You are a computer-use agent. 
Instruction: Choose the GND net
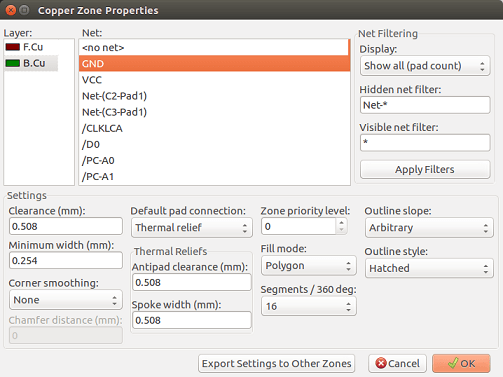214,63
